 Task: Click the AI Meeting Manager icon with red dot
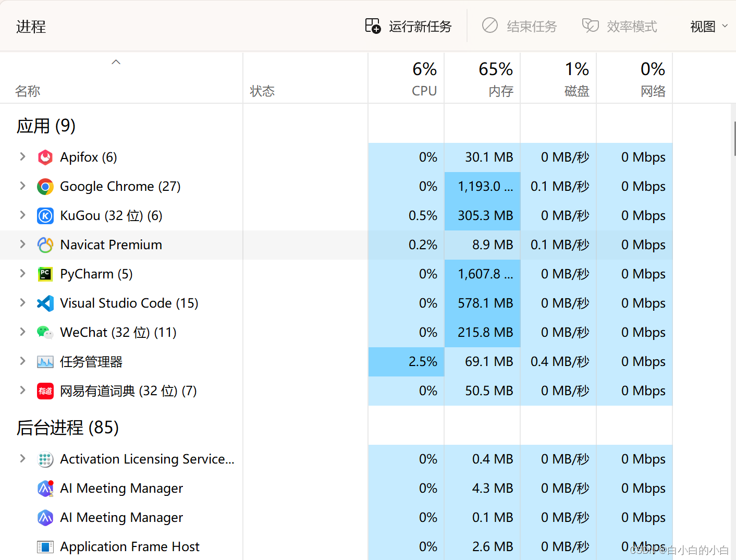click(x=45, y=489)
